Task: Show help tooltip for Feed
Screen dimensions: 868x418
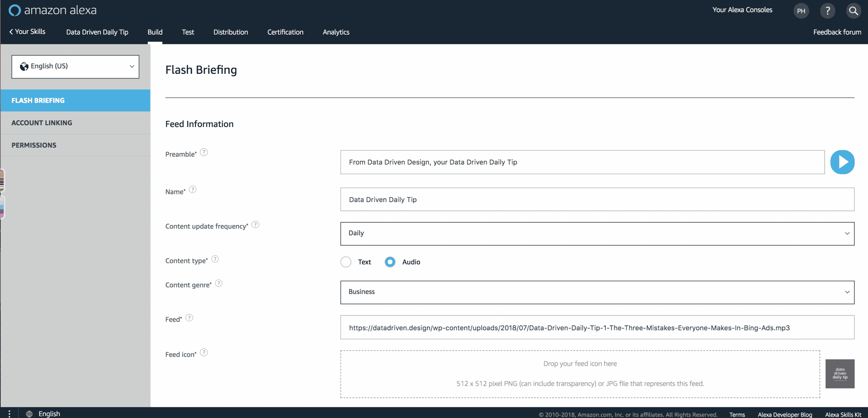Action: (189, 318)
